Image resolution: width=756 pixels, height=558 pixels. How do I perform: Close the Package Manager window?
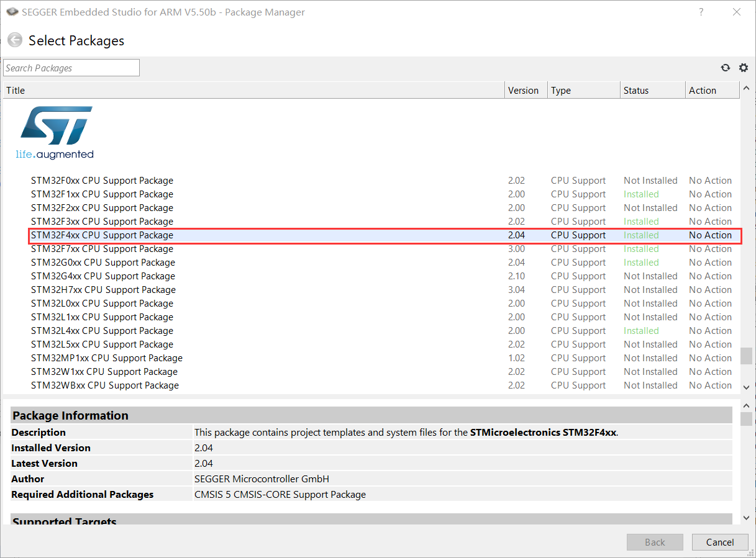click(737, 12)
